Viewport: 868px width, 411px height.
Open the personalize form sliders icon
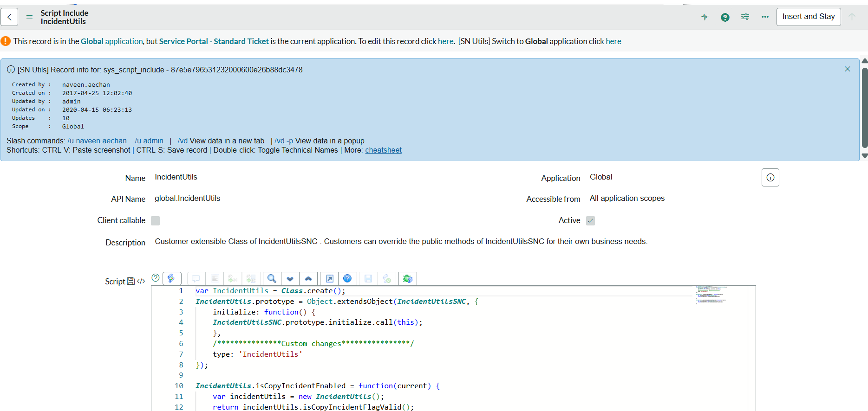coord(745,17)
